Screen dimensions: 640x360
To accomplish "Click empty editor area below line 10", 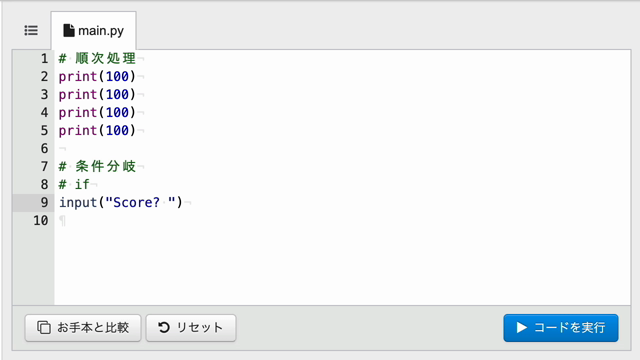I will click(x=342, y=265).
